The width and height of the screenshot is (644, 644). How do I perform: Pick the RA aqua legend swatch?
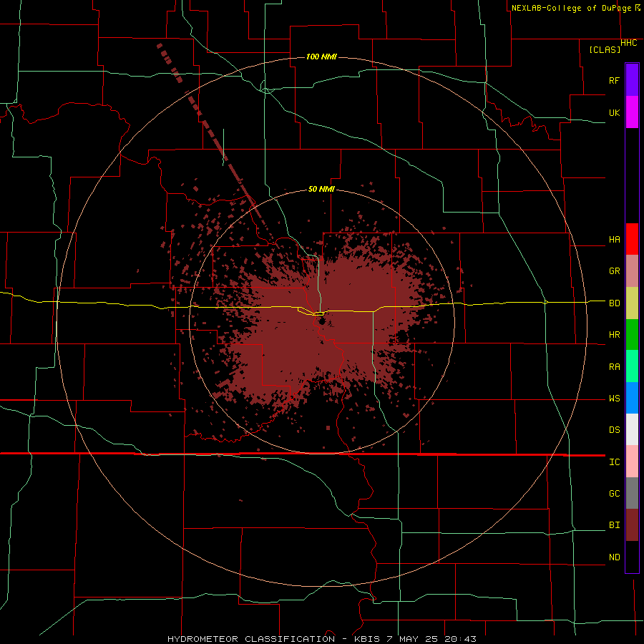point(632,366)
